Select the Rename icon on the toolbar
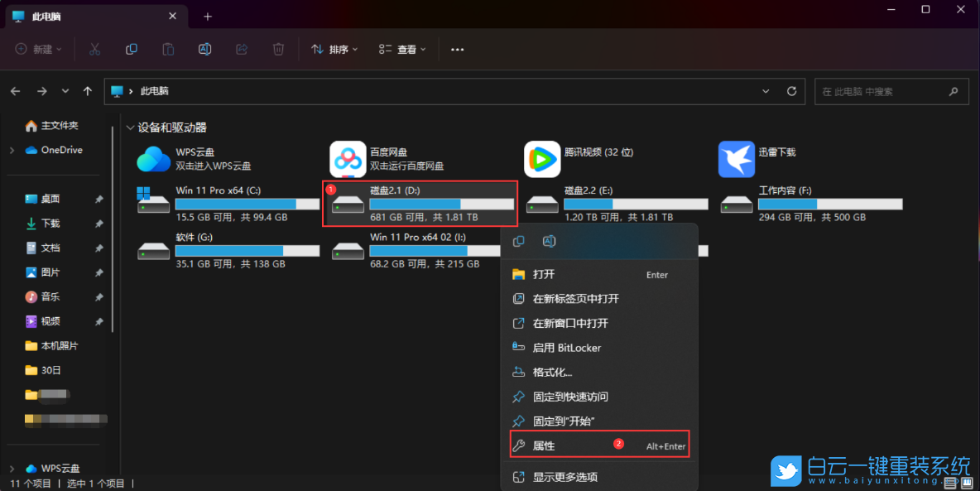 tap(204, 49)
